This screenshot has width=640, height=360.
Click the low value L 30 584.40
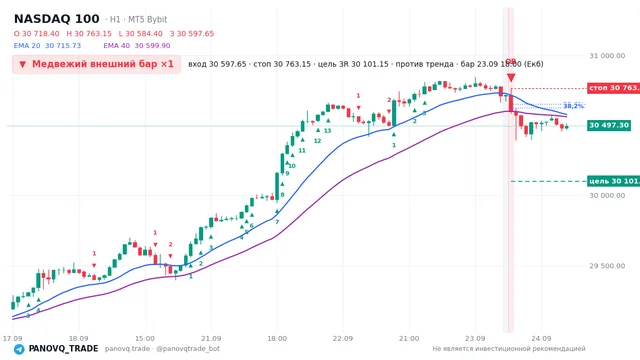point(140,34)
